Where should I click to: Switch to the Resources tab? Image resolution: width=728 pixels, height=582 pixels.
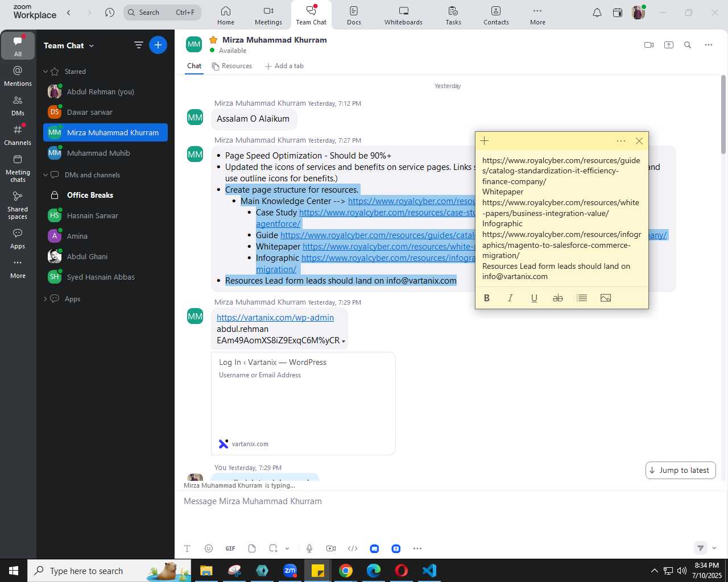pos(232,66)
